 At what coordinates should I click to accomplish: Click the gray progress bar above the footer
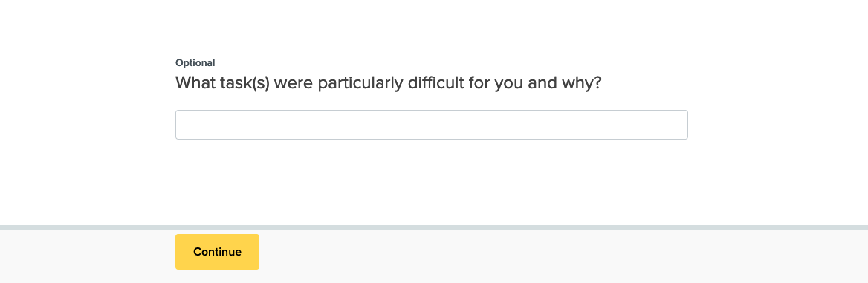tap(434, 227)
